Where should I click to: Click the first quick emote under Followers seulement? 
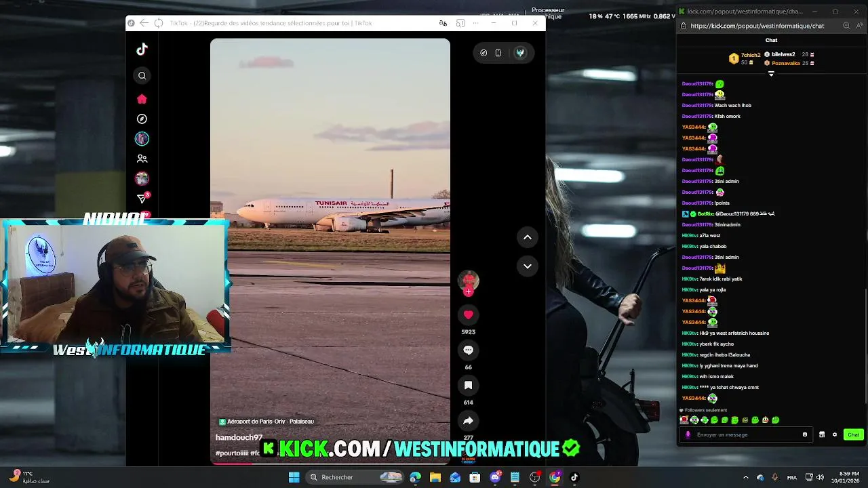684,420
